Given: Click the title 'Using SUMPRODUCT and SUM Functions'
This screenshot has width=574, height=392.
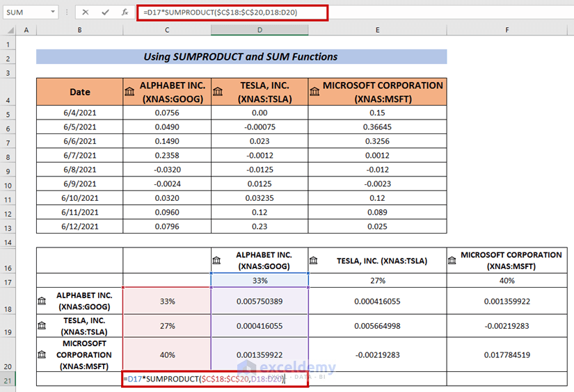Looking at the screenshot, I should 241,57.
